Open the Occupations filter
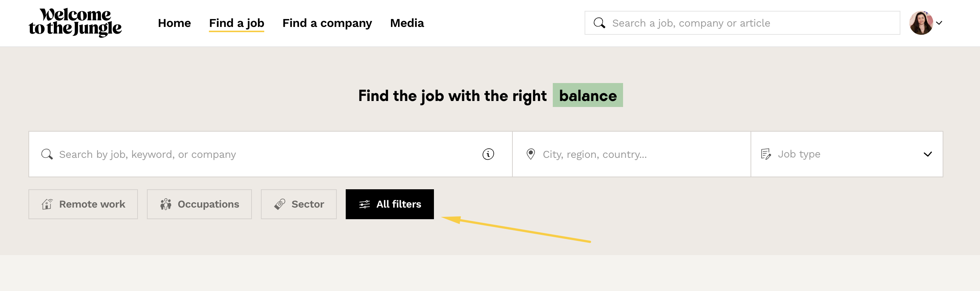 click(199, 204)
